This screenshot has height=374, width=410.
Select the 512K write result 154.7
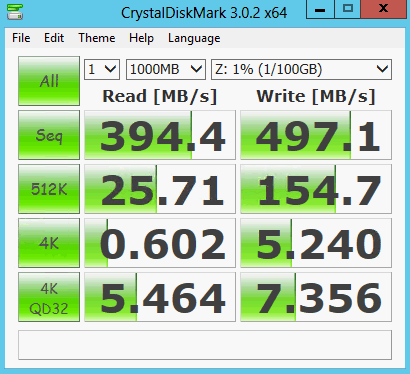pos(316,189)
